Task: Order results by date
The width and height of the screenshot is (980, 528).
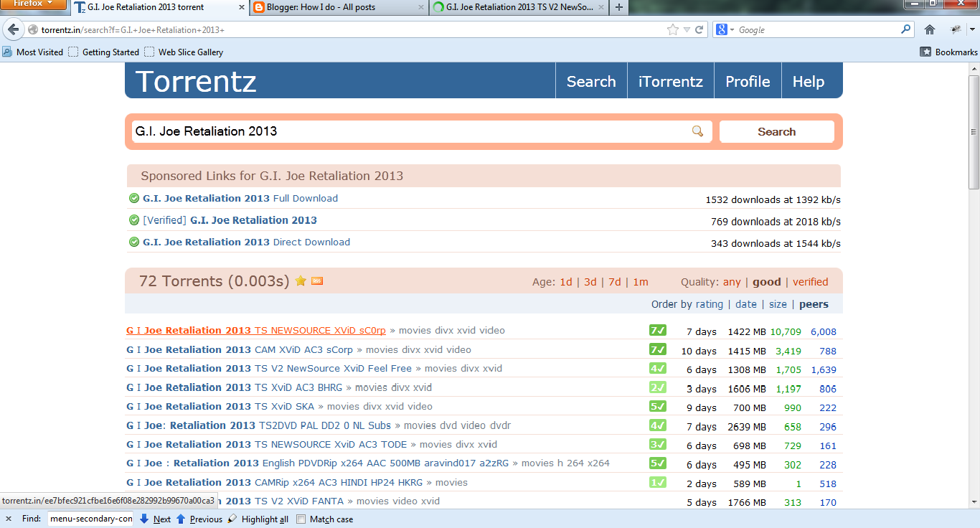Action: point(746,304)
